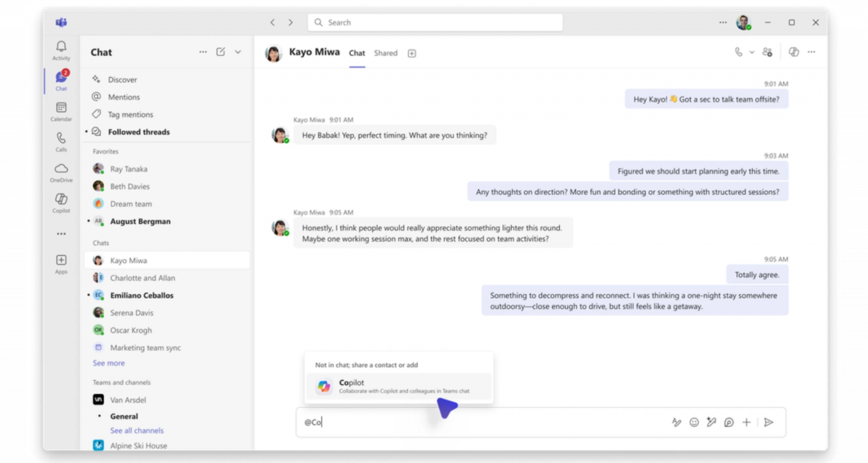Click the See more link under Chats
This screenshot has width=868, height=463.
[x=108, y=363]
